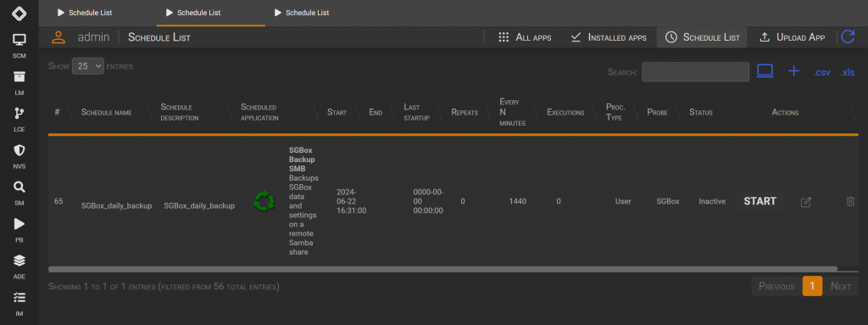Edit the SGBox_daily_backup schedule

click(x=806, y=202)
